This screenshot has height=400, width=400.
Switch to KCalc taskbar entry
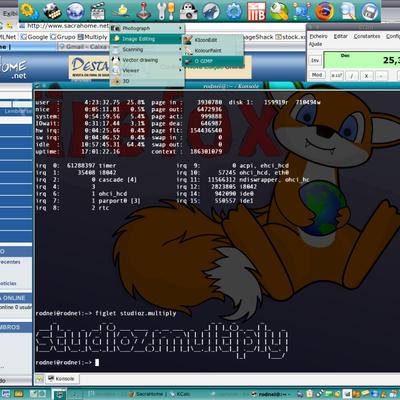pos(180,394)
